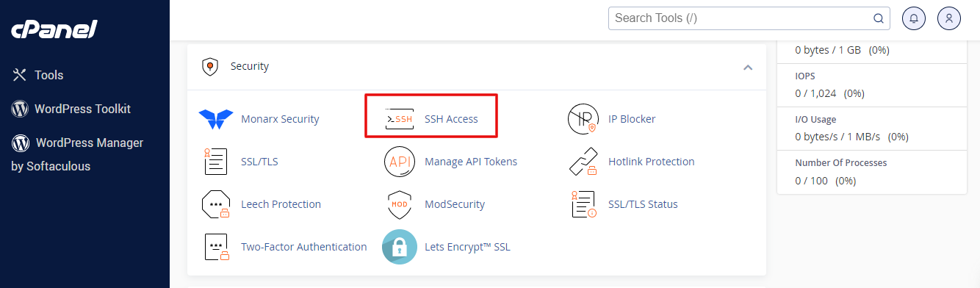Open the Manage API Tokens icon
Image resolution: width=980 pixels, height=288 pixels.
[x=400, y=162]
